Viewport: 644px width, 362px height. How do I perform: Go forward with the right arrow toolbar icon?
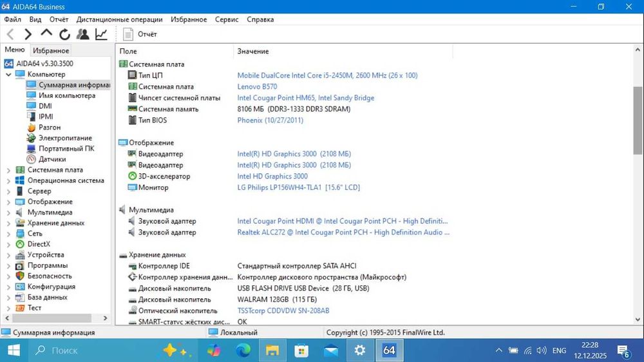point(28,34)
